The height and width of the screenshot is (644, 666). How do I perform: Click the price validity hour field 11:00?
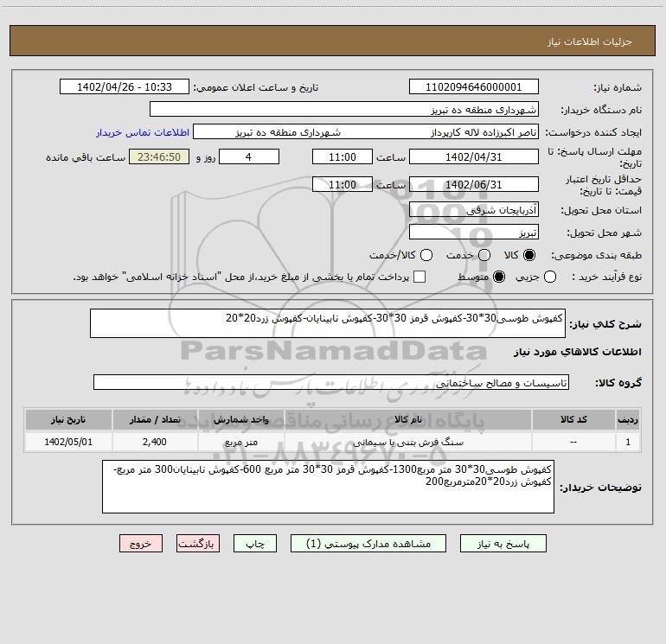[343, 184]
